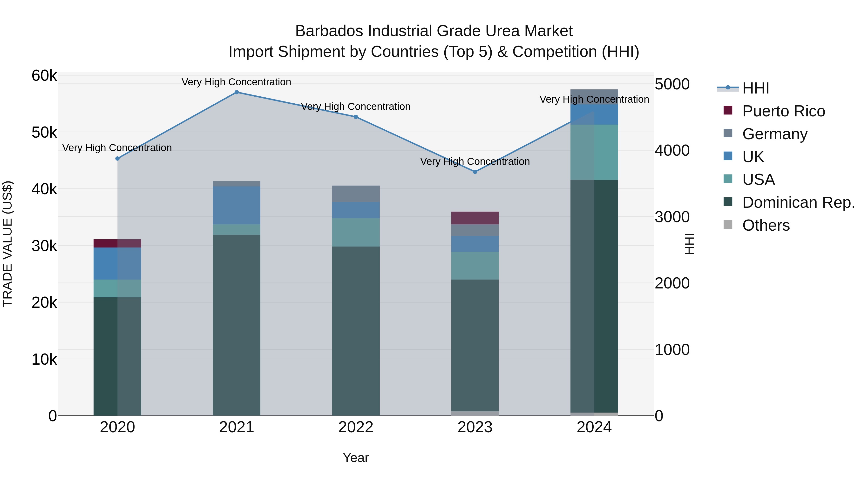Image resolution: width=868 pixels, height=488 pixels.
Task: Click Very High Concentration label above 2021
Action: (x=237, y=82)
